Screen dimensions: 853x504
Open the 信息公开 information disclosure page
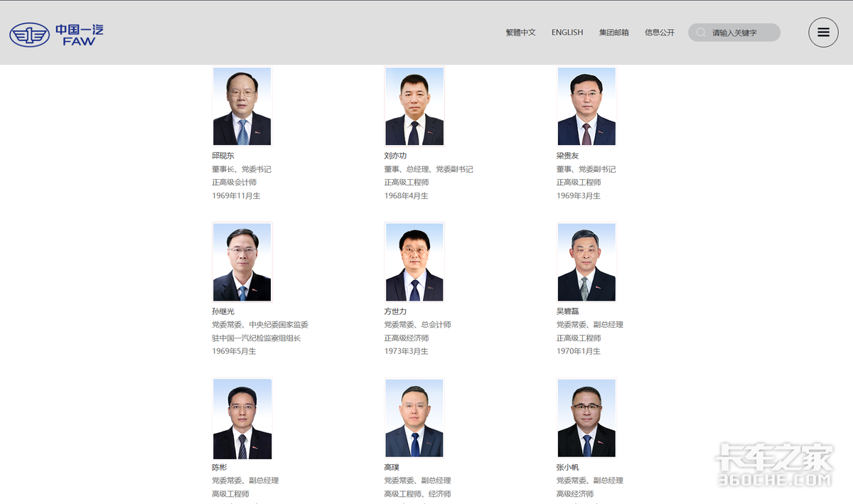[660, 32]
